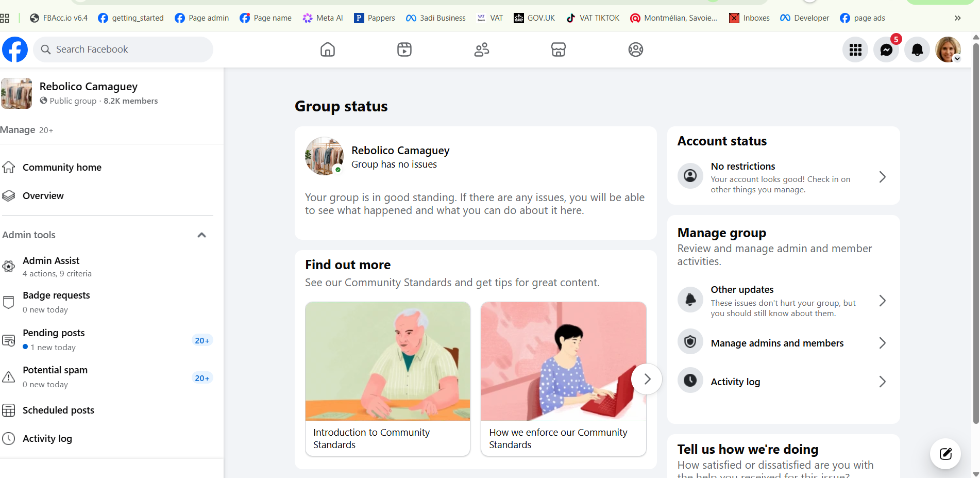Open Activity log in left sidebar
The image size is (980, 478).
click(107, 439)
